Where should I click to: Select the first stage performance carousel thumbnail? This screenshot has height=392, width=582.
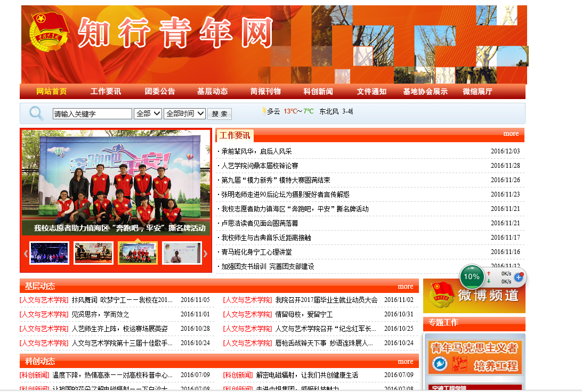coord(50,254)
